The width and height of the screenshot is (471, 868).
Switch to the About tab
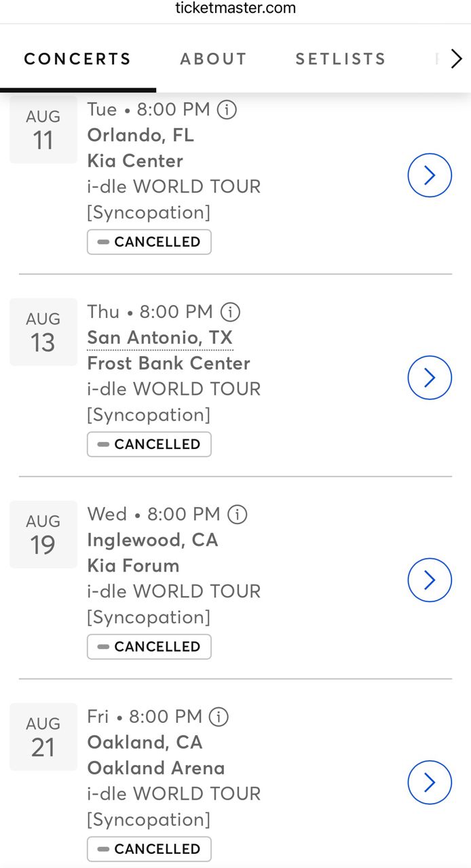(x=213, y=59)
